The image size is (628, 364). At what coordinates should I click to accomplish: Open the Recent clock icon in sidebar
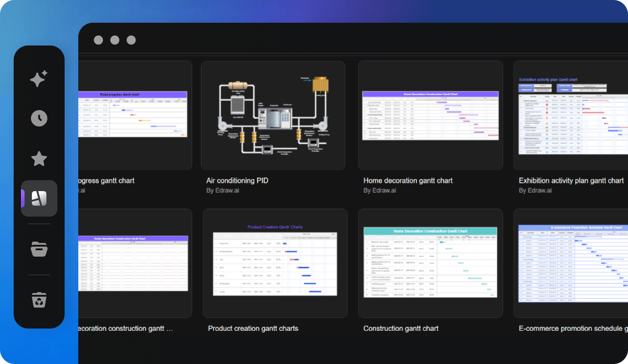point(39,118)
